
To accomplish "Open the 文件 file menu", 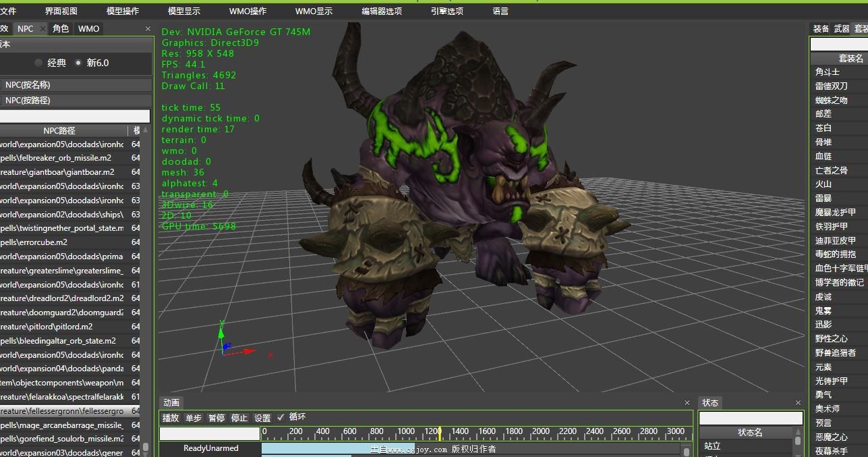I will (x=8, y=11).
